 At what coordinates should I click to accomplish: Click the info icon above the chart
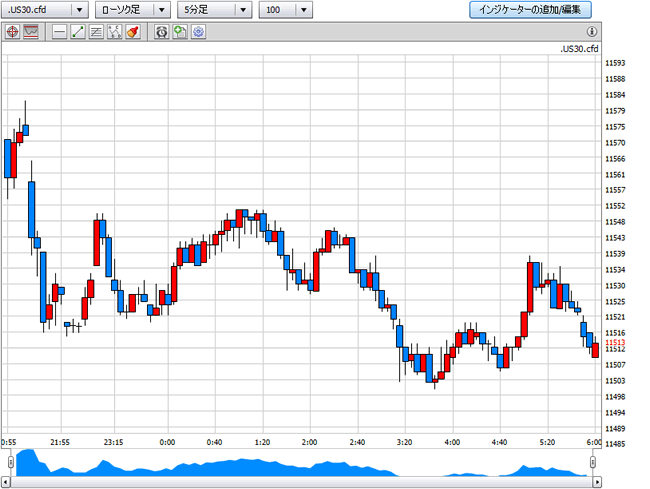pos(592,31)
